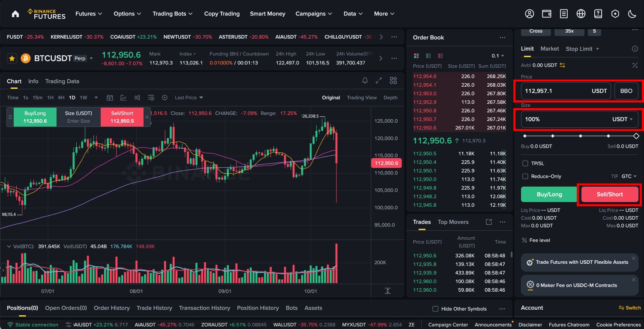Screen dimensions: 644x329
Task: Open the order book 0.1 precision dropdown
Action: point(498,56)
